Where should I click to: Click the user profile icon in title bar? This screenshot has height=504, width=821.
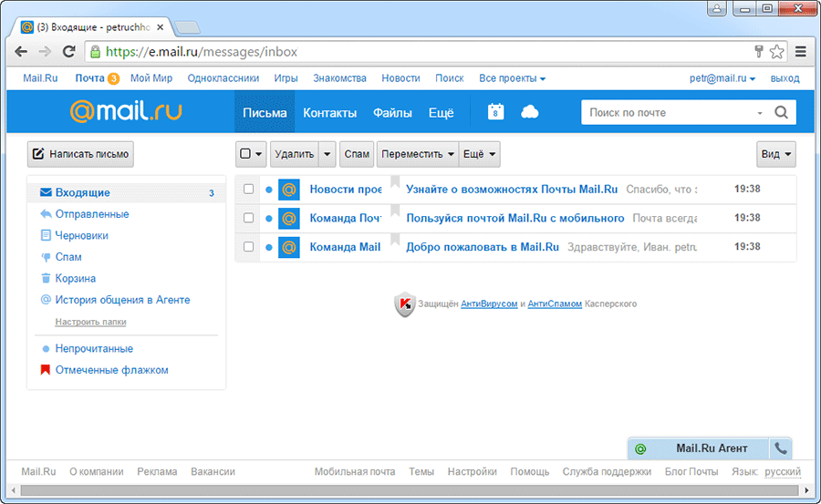tap(717, 8)
